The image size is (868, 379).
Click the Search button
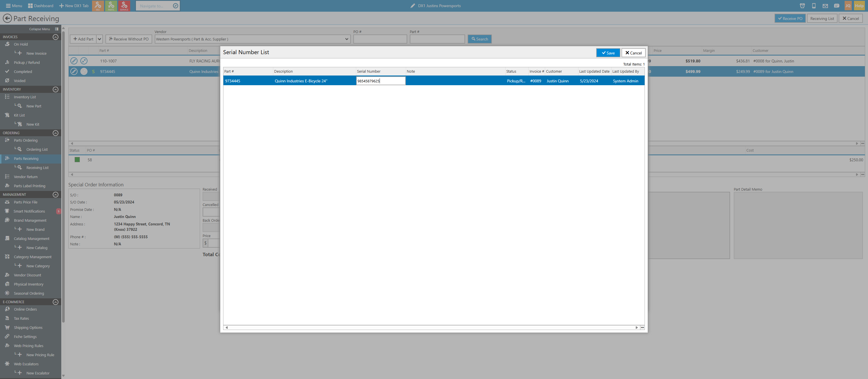pos(480,39)
